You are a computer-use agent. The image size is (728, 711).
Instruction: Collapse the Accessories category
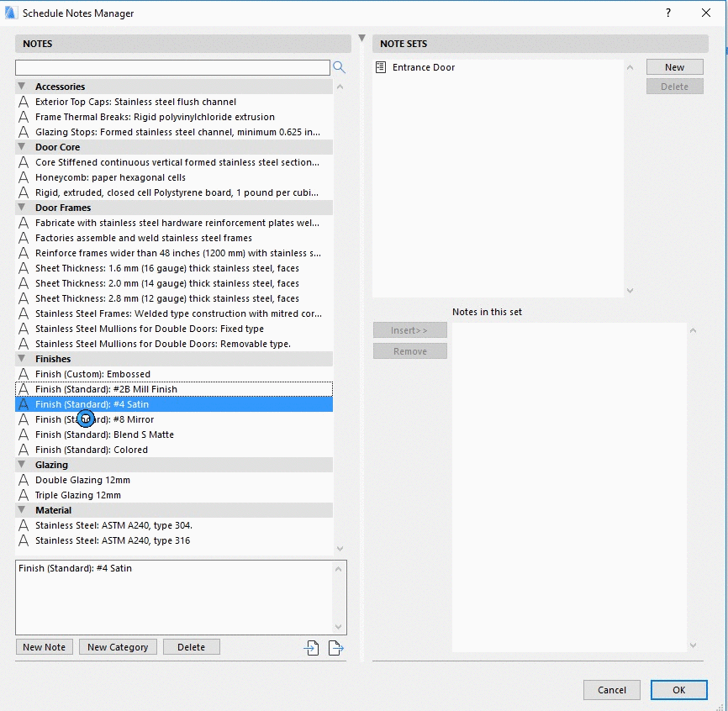pos(21,87)
